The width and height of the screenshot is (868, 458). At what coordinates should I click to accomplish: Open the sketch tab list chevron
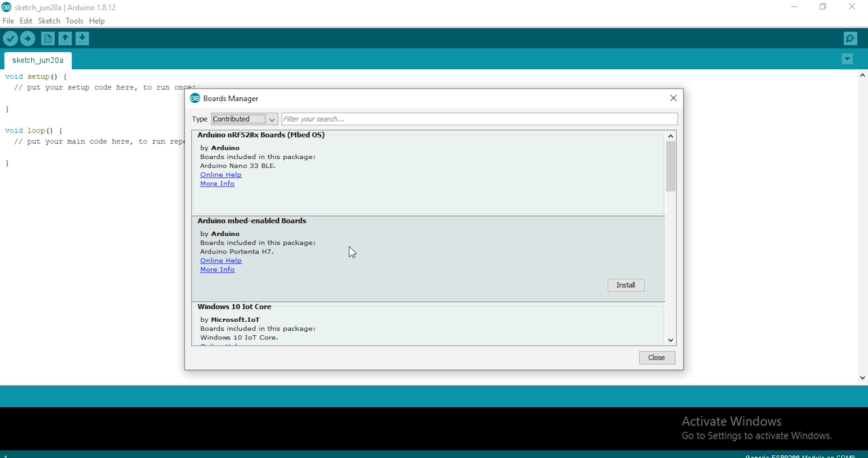[848, 59]
